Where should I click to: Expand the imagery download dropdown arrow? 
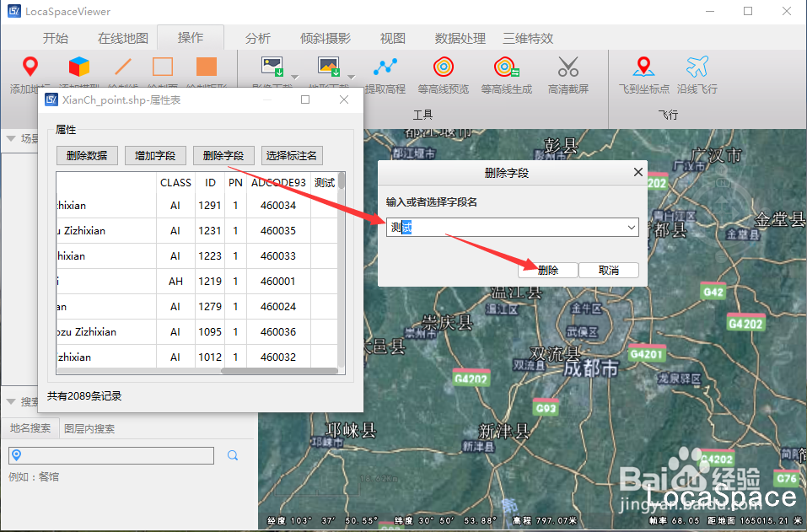[x=295, y=78]
